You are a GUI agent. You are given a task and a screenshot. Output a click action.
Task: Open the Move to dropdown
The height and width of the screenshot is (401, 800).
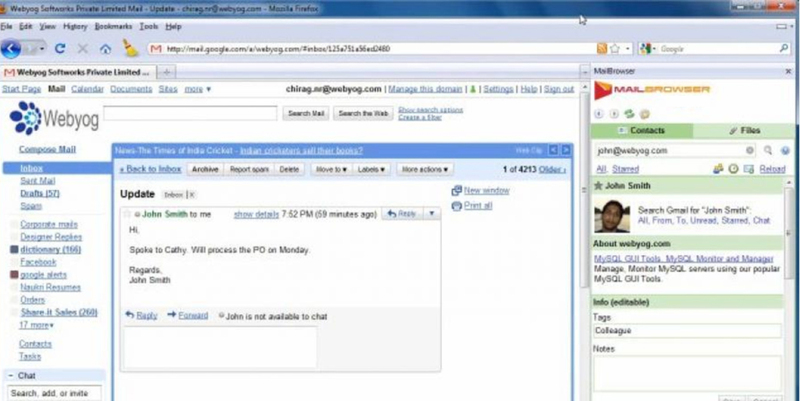click(x=331, y=169)
